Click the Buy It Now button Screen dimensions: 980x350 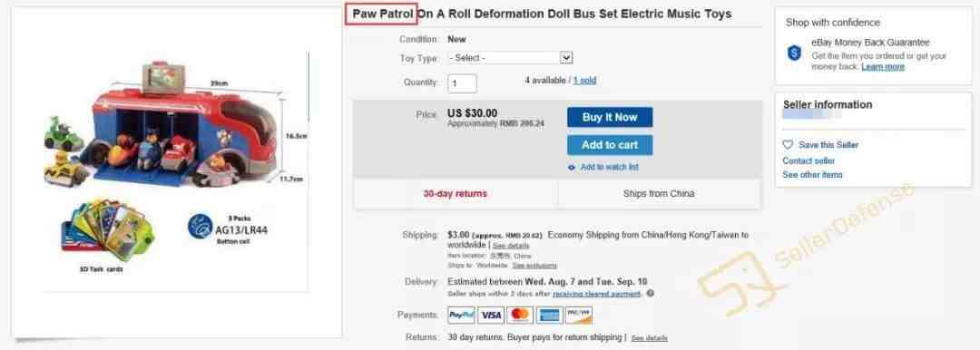pos(610,117)
